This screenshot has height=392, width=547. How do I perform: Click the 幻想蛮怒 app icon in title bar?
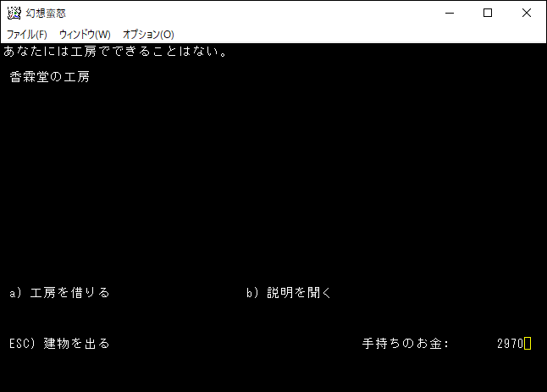point(14,13)
